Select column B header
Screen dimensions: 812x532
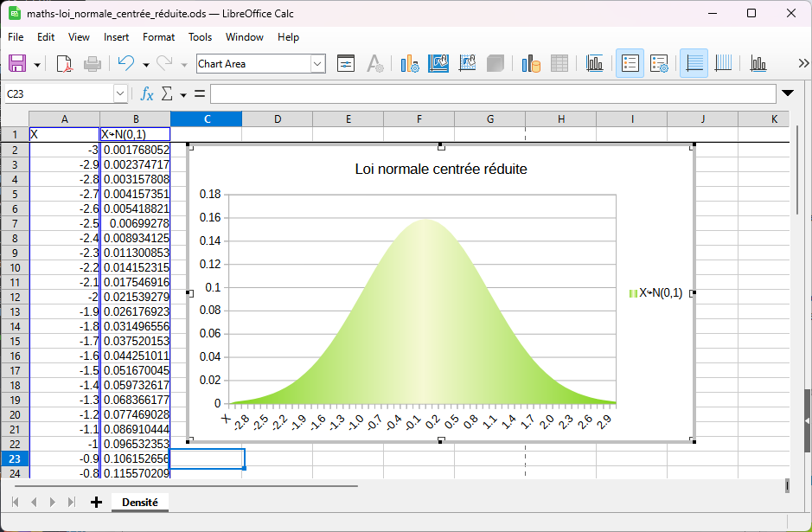[135, 119]
